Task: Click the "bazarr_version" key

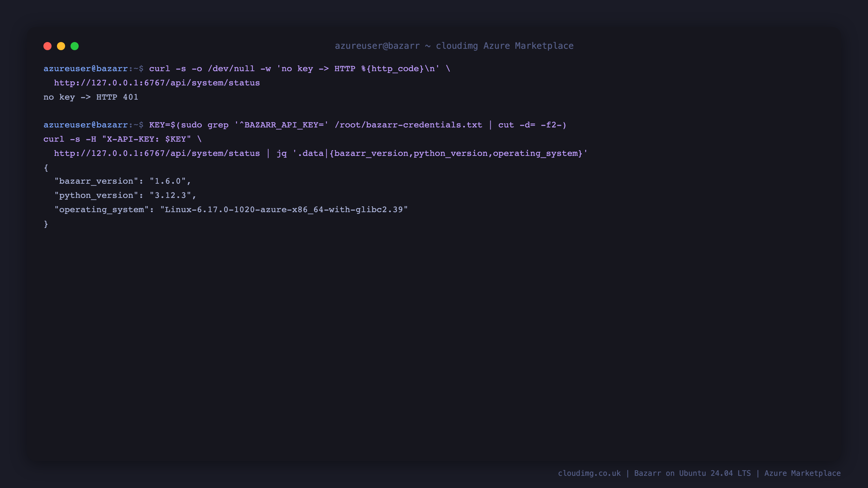Action: coord(96,181)
